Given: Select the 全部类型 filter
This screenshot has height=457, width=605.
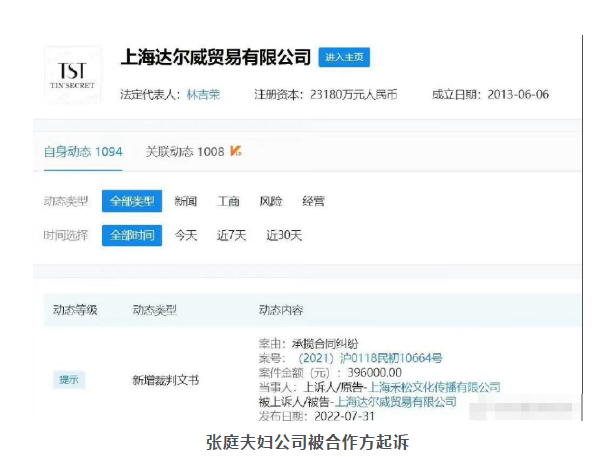Looking at the screenshot, I should 132,201.
